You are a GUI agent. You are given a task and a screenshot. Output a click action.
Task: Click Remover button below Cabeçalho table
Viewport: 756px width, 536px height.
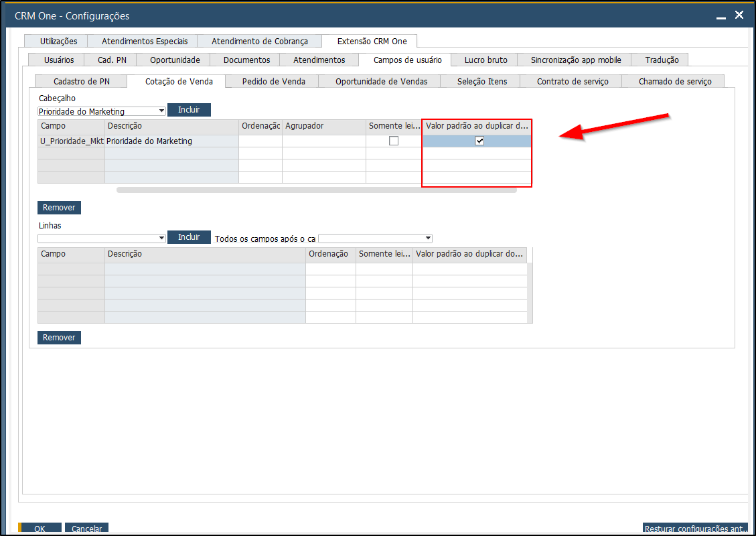(60, 208)
